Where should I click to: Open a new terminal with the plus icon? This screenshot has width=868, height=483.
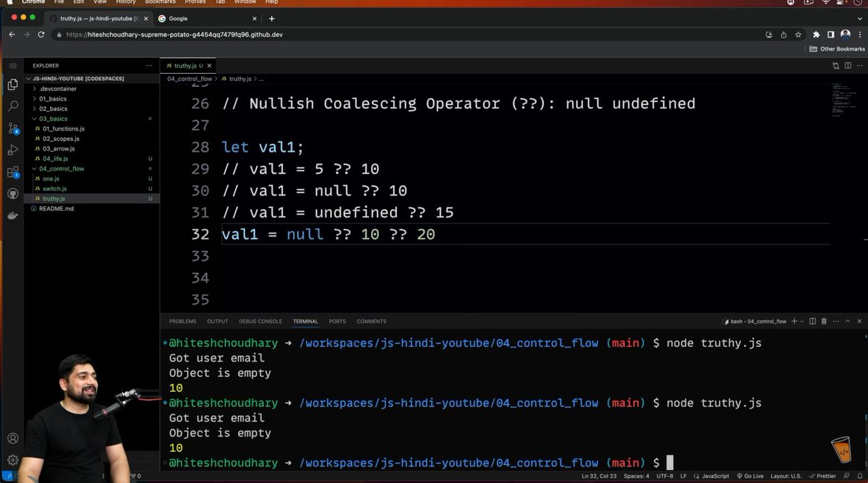click(793, 321)
